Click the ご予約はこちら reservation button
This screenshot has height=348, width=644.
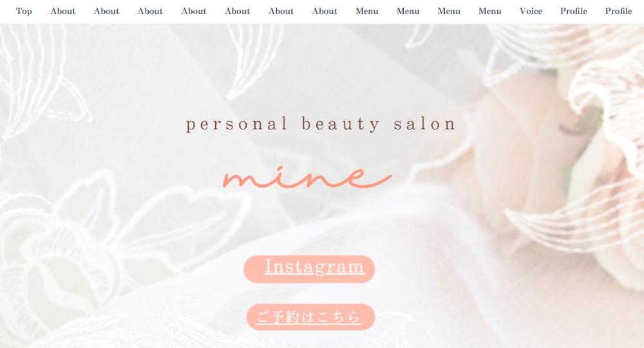[310, 317]
